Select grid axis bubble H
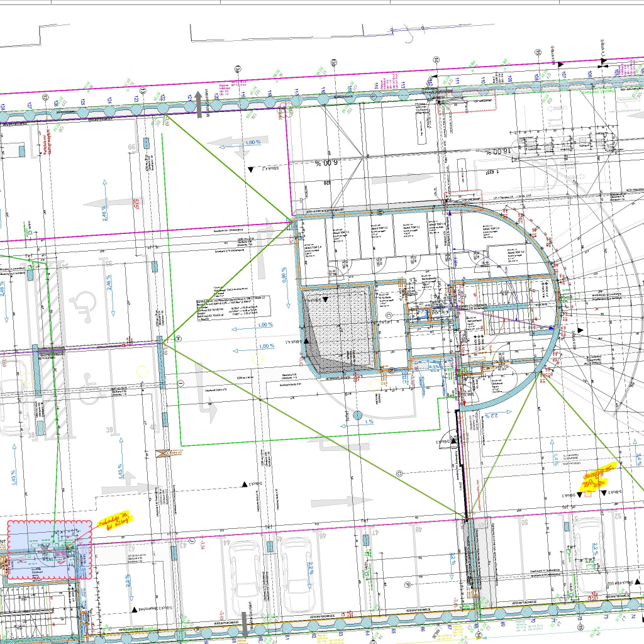This screenshot has width=644, height=644. coord(179,338)
